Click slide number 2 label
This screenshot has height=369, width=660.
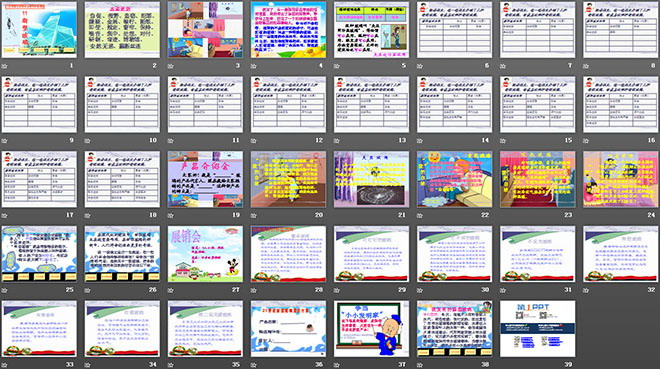(x=154, y=66)
